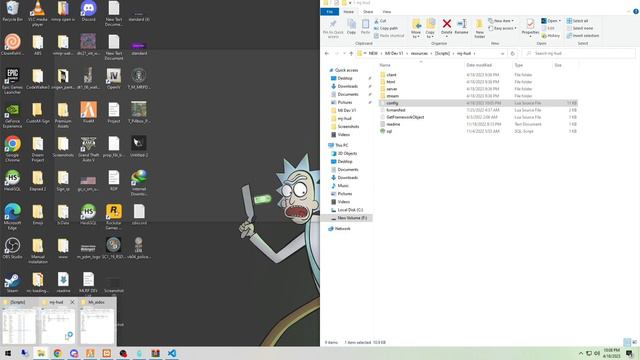The height and width of the screenshot is (360, 640).
Task: Click the Rename icon in the ribbon
Action: pos(462,27)
